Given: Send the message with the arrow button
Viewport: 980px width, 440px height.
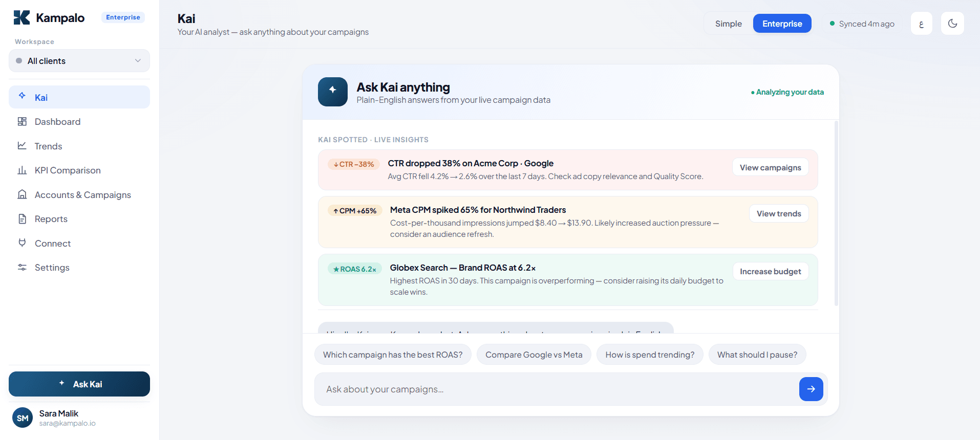Looking at the screenshot, I should (x=811, y=389).
